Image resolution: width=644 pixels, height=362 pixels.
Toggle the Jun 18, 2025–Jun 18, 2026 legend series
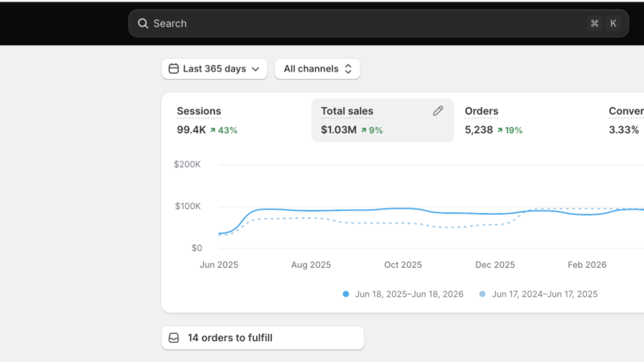(403, 294)
